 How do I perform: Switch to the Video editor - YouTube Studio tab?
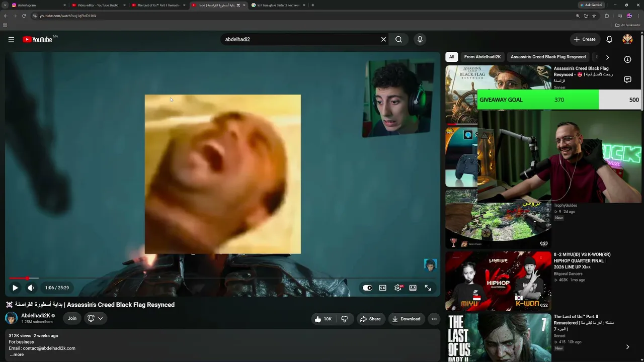98,5
